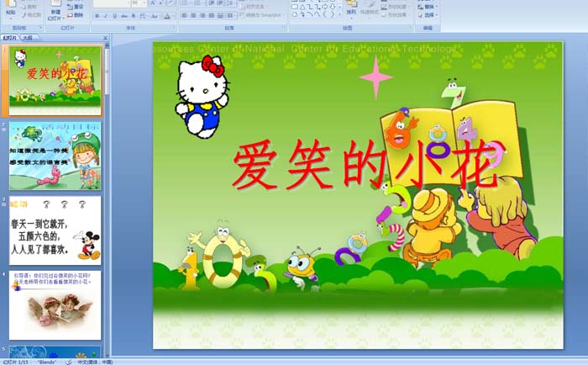Viewport: 588px width, 365px height.
Task: Click the Arrange icon in drawing group
Action: pos(351,10)
